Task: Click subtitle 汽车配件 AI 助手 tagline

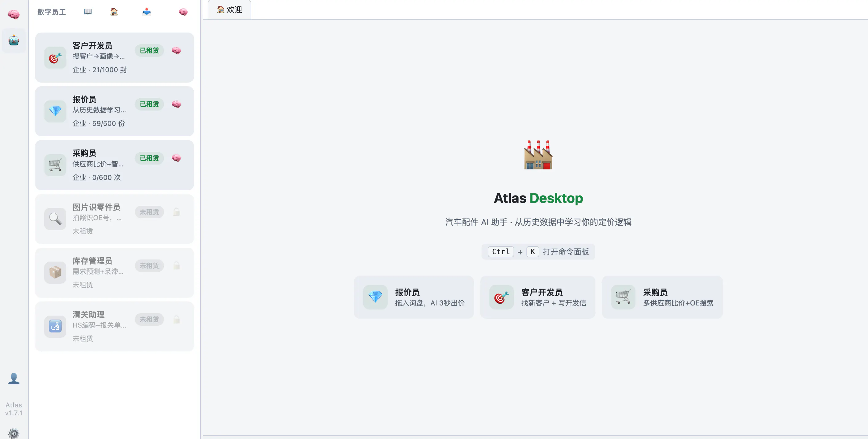Action: pos(538,222)
